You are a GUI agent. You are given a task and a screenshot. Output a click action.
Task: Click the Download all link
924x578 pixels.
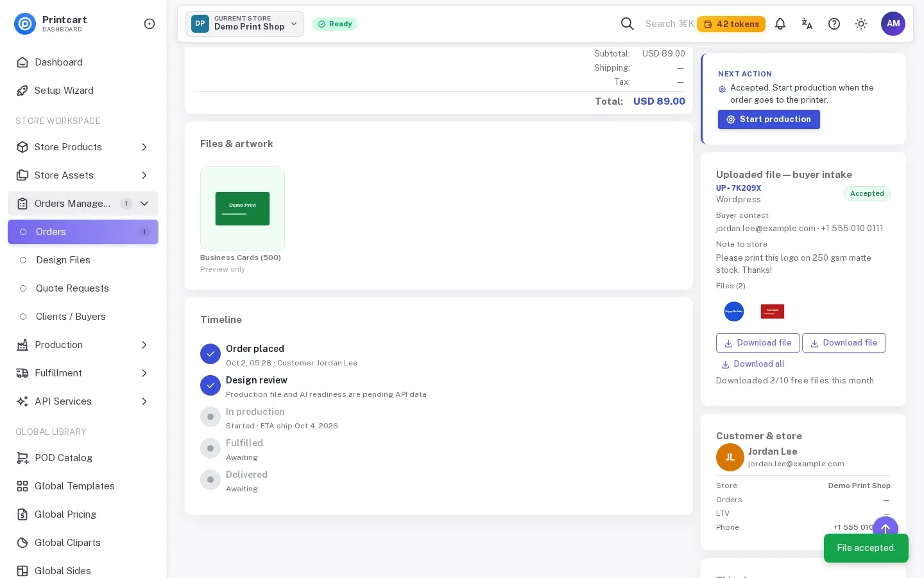753,364
